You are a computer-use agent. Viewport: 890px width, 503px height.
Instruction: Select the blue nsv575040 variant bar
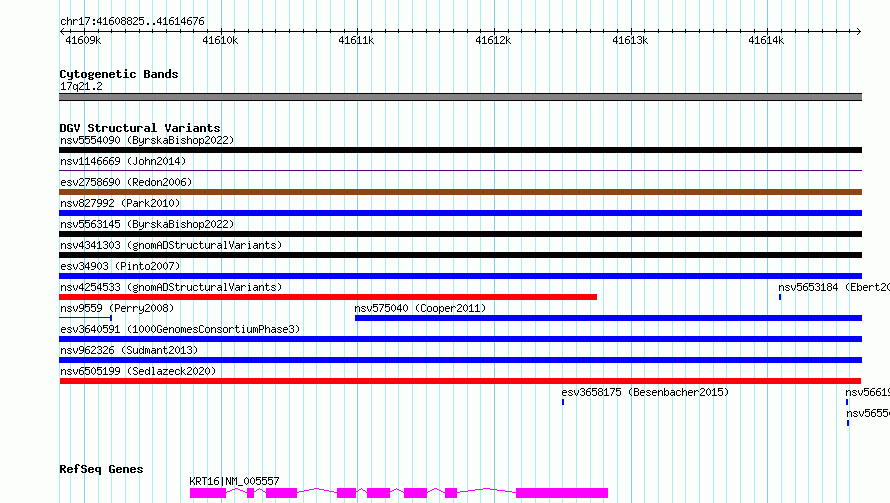click(608, 318)
